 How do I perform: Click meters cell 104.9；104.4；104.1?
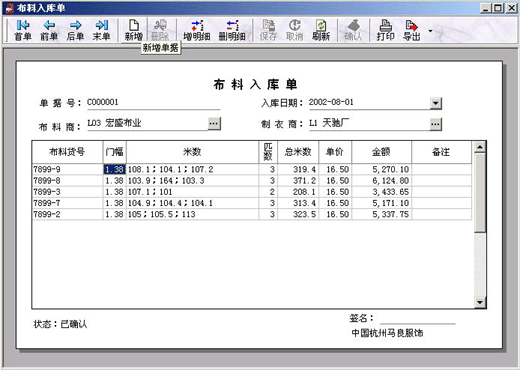click(192, 203)
